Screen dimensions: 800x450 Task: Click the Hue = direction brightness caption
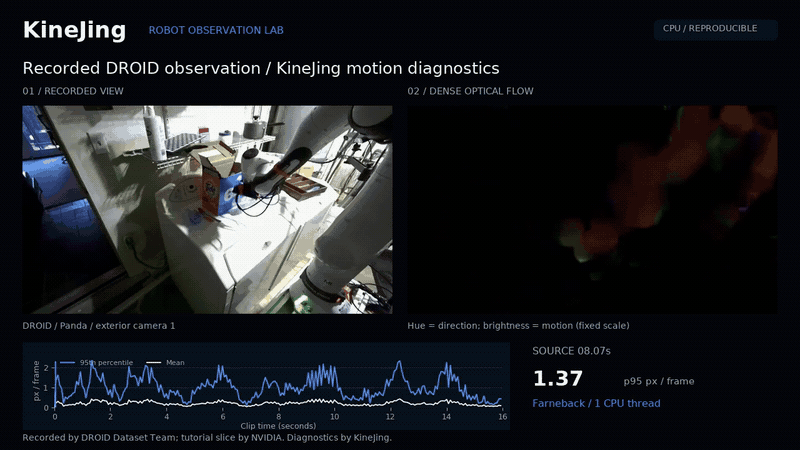[x=518, y=326]
